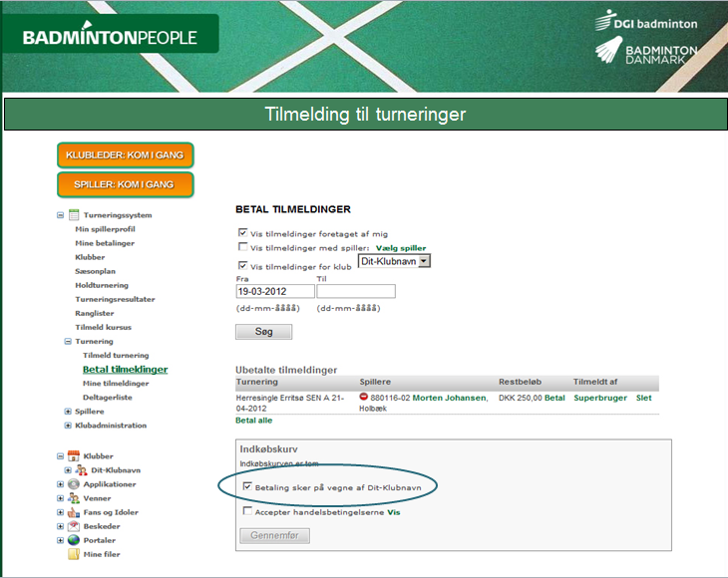Screen dimensions: 728x578
Task: Click the Dit-Klubnavn club icon
Action: (x=82, y=469)
